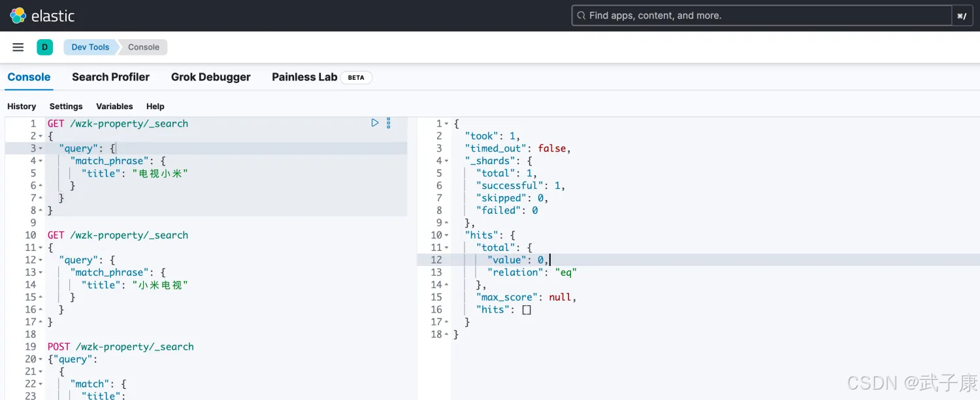980x400 pixels.
Task: Collapse the "_shards" object in the response
Action: click(x=447, y=161)
